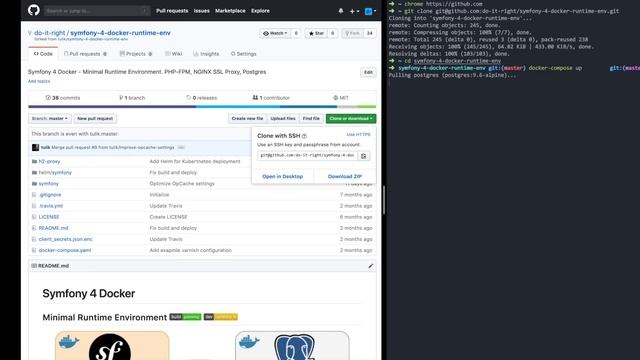Screen dimensions: 640x360
Task: Open the MIT license link
Action: point(341,98)
